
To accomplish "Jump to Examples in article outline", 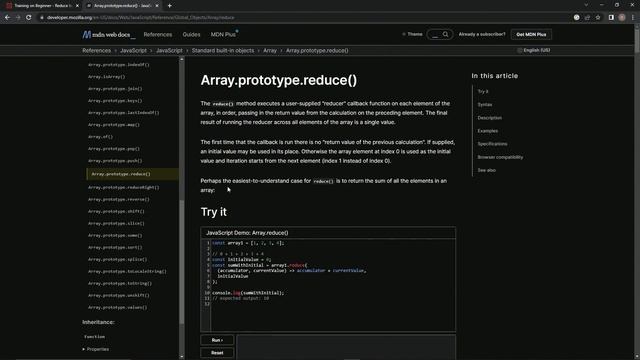I will tap(488, 131).
